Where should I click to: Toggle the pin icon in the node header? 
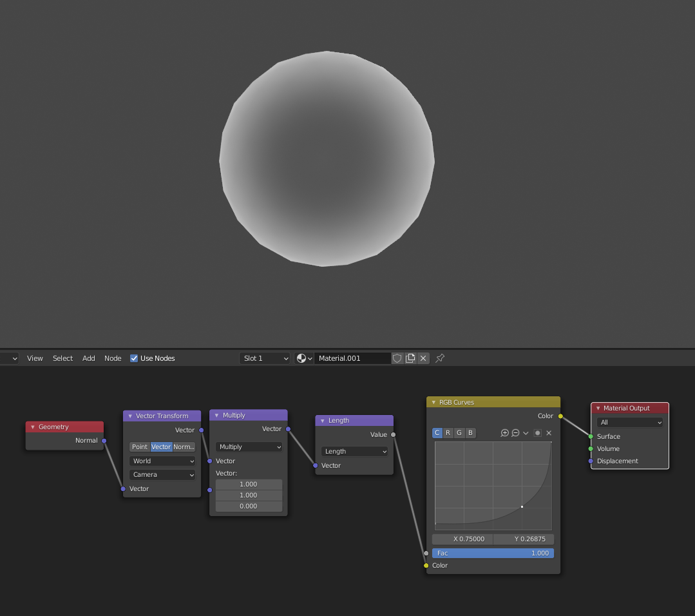(x=440, y=358)
